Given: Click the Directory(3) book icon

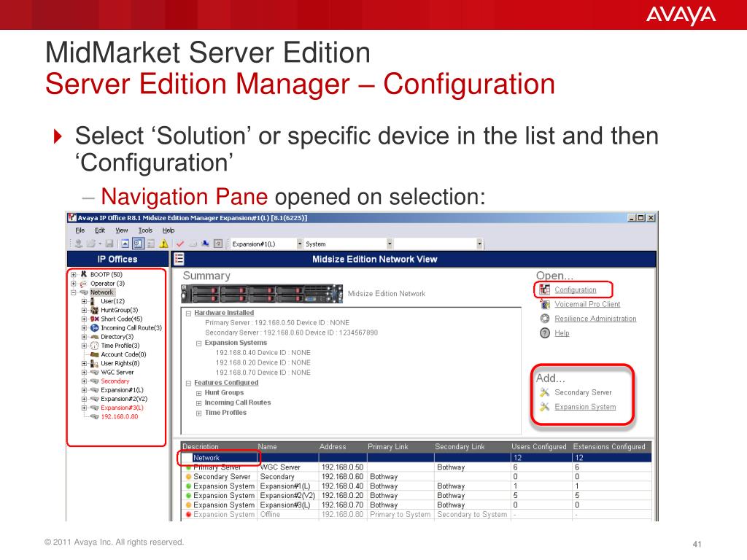Looking at the screenshot, I should point(94,337).
